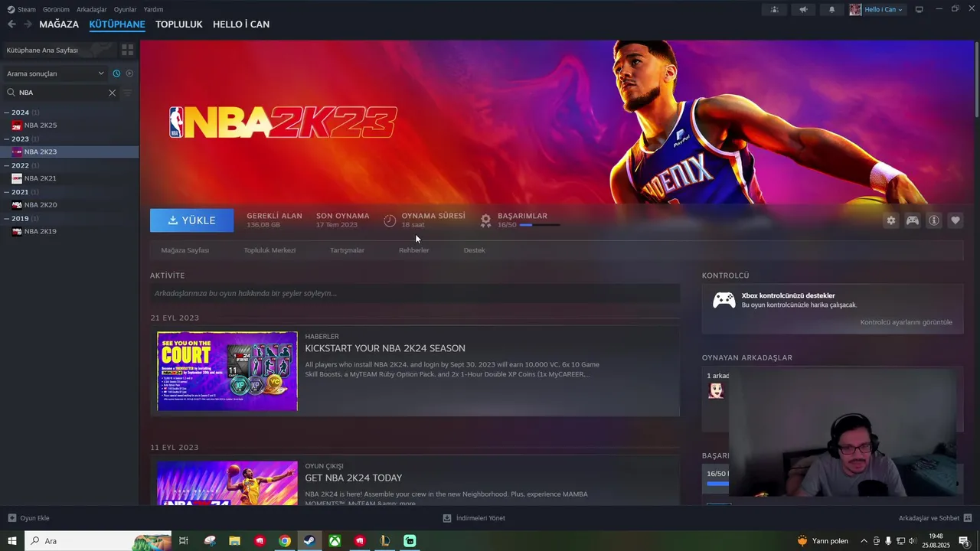Open advanced filter options icon
The image size is (980, 551).
(128, 93)
